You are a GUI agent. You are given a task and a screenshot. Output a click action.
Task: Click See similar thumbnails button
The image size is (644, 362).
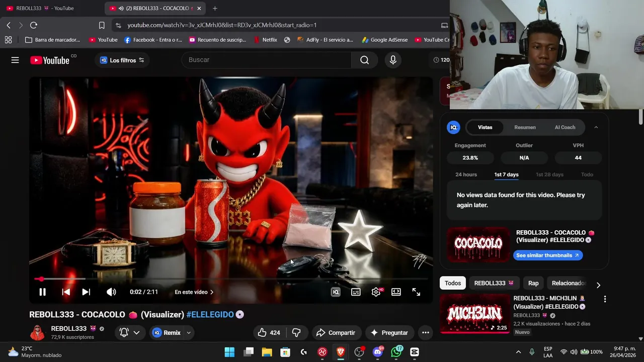tap(547, 255)
